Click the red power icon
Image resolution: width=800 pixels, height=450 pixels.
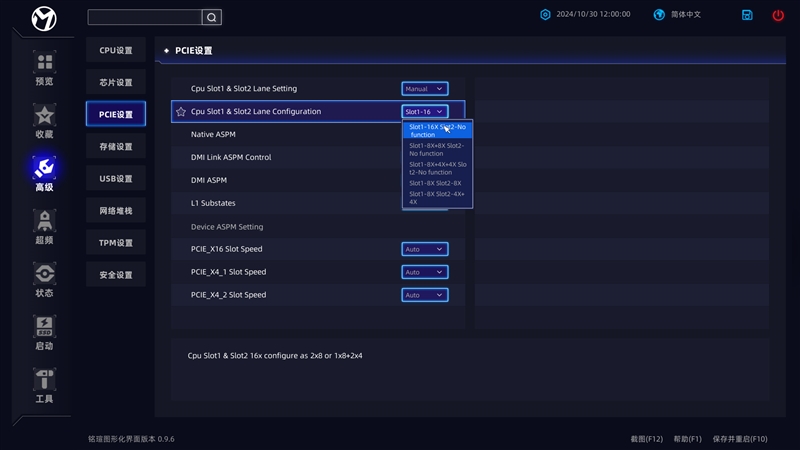point(778,15)
